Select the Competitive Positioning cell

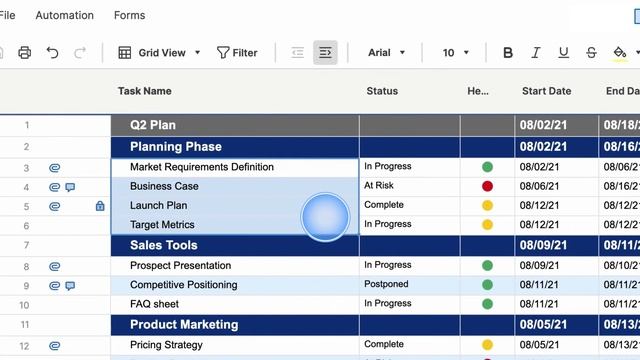point(235,285)
